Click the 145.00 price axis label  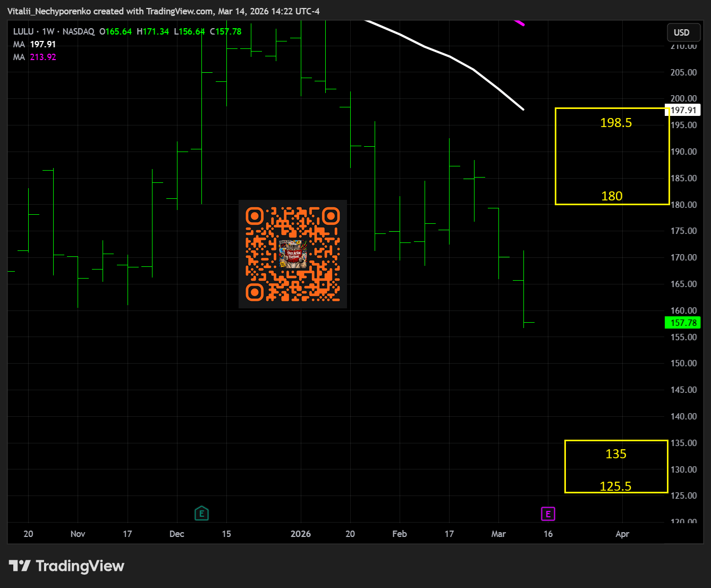683,390
